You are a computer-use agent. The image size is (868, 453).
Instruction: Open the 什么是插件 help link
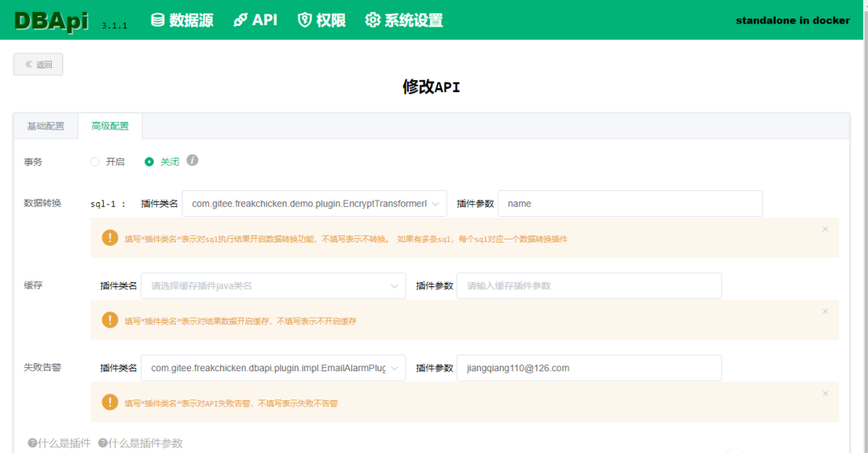[59, 443]
